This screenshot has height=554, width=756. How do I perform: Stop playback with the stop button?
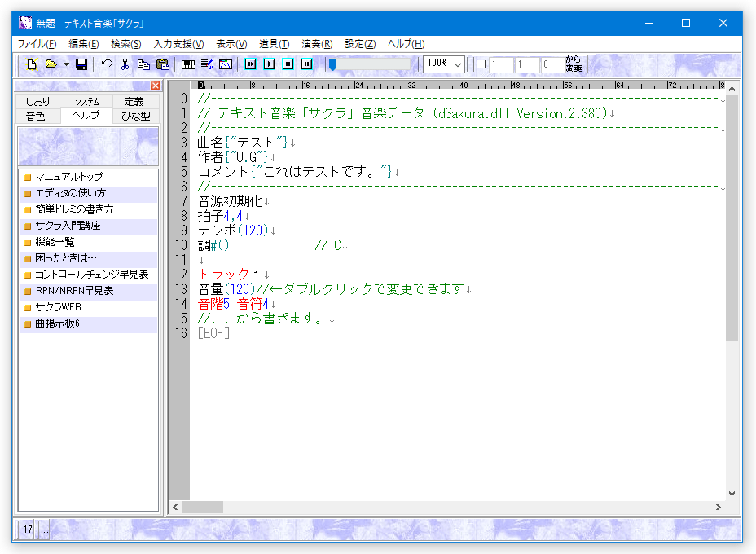[x=288, y=64]
